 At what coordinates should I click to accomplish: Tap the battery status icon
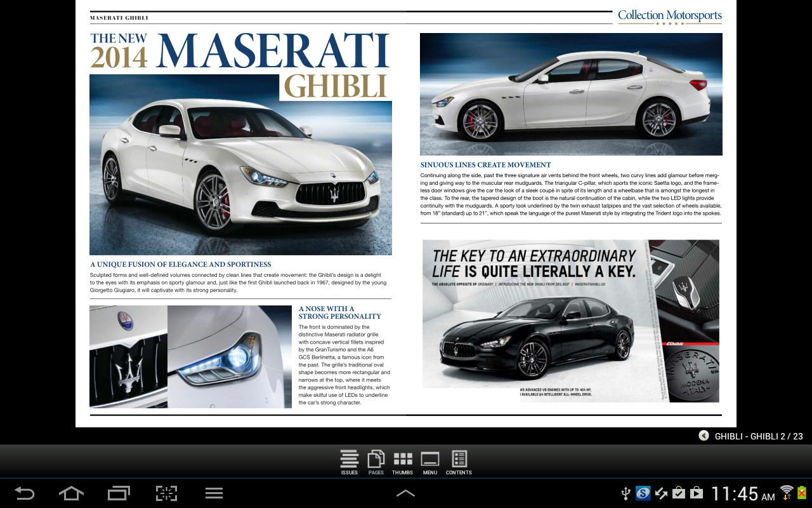(x=802, y=492)
